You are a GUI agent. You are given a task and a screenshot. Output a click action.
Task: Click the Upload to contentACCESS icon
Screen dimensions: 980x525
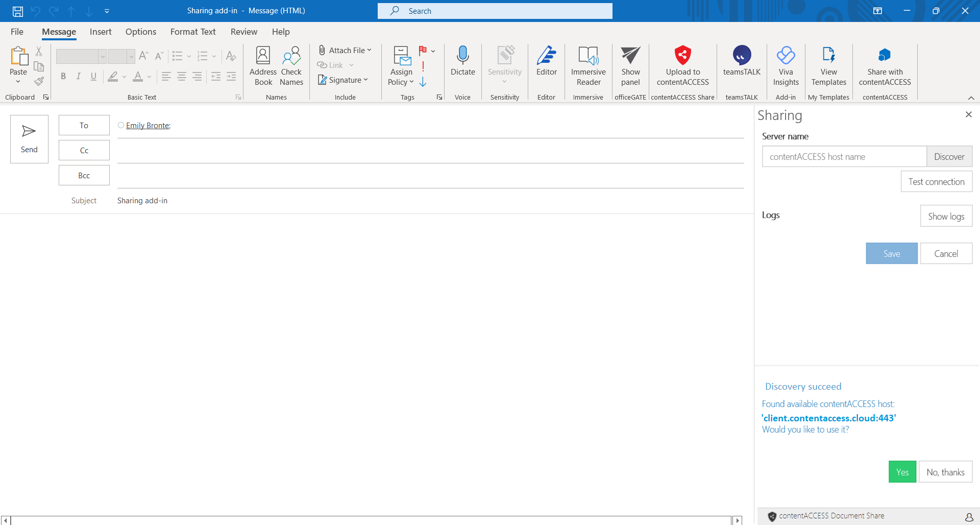pos(682,55)
